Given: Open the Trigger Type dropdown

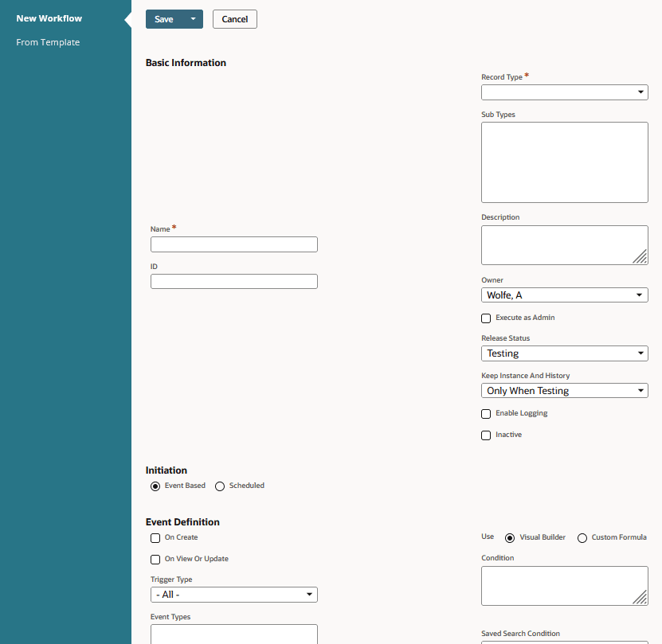Looking at the screenshot, I should coord(234,595).
